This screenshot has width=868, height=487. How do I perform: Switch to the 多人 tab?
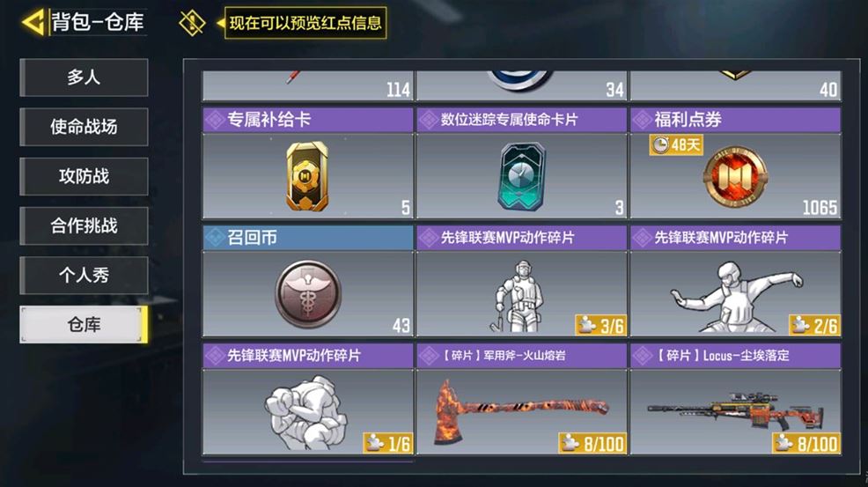tap(84, 77)
